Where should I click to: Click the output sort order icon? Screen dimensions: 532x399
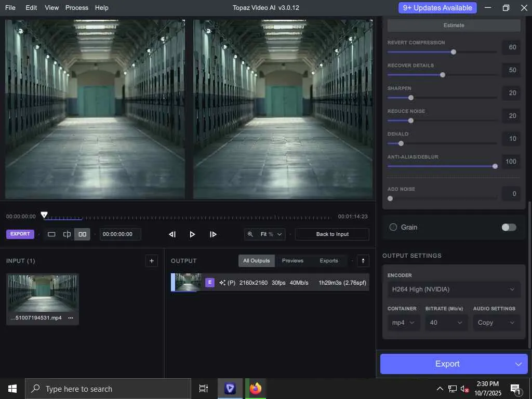pyautogui.click(x=363, y=261)
